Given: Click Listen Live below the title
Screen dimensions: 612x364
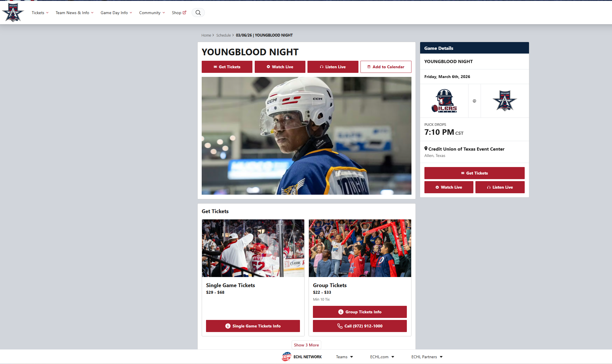Looking at the screenshot, I should (333, 67).
